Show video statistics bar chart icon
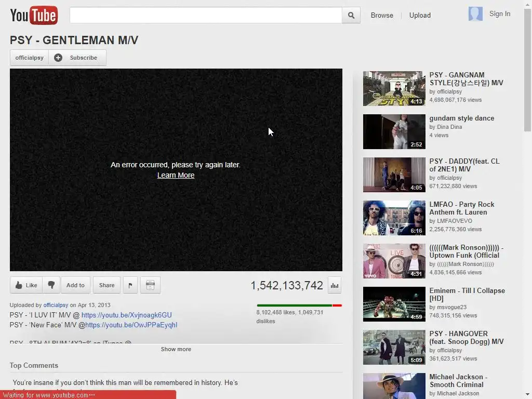The height and width of the screenshot is (399, 532). click(335, 285)
